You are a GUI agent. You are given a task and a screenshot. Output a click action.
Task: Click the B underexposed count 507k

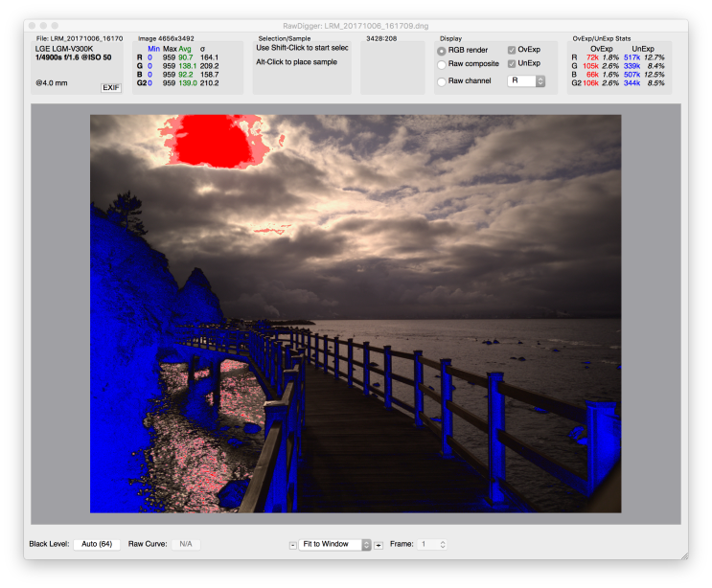[632, 75]
